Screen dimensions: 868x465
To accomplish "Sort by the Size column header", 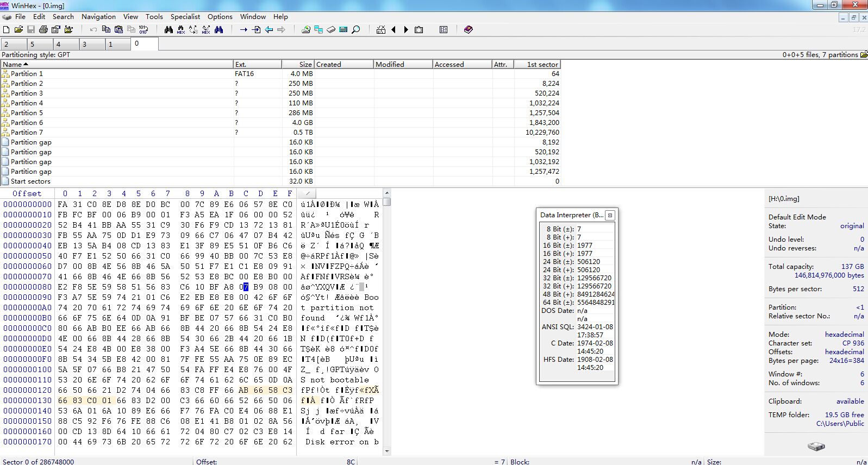I will pos(298,64).
